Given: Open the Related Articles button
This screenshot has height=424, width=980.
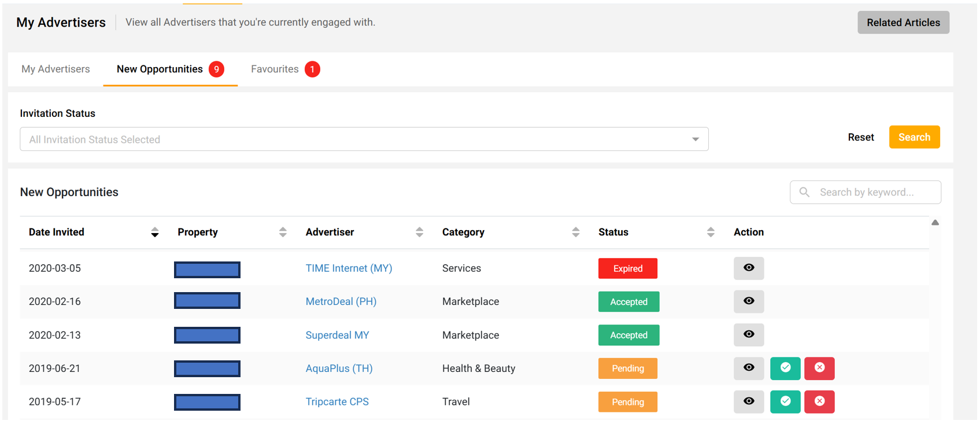Looking at the screenshot, I should tap(903, 23).
